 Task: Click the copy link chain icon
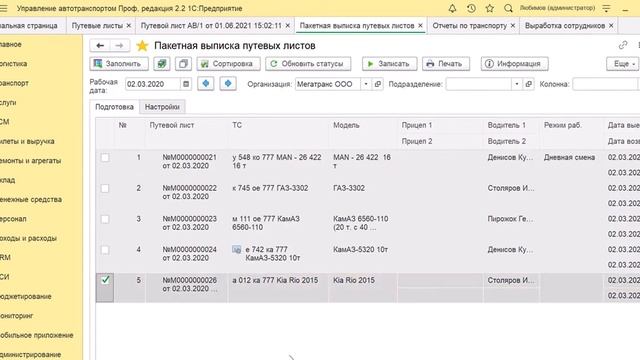[622, 45]
